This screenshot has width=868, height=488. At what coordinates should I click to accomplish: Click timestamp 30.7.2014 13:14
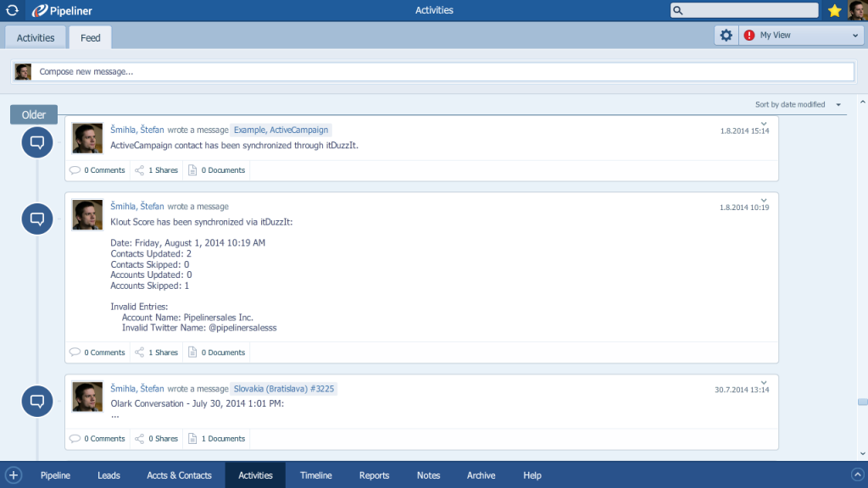pos(742,390)
